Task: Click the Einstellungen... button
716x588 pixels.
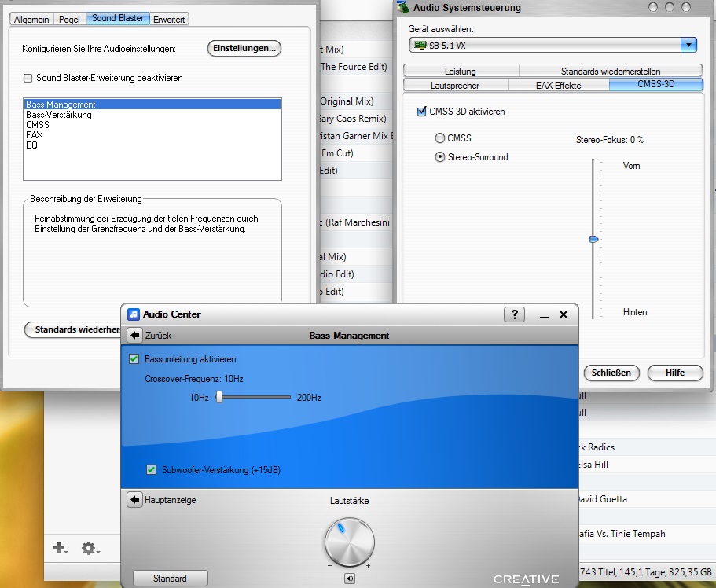Action: tap(244, 49)
